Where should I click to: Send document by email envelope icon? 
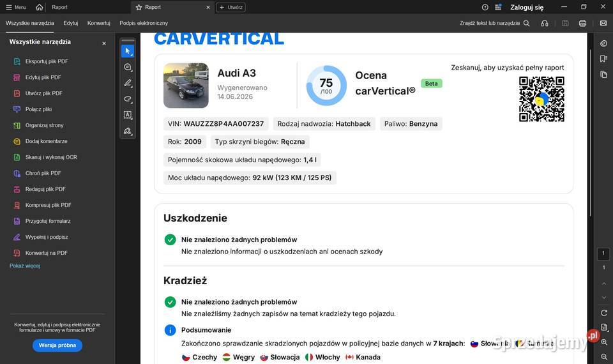603,23
